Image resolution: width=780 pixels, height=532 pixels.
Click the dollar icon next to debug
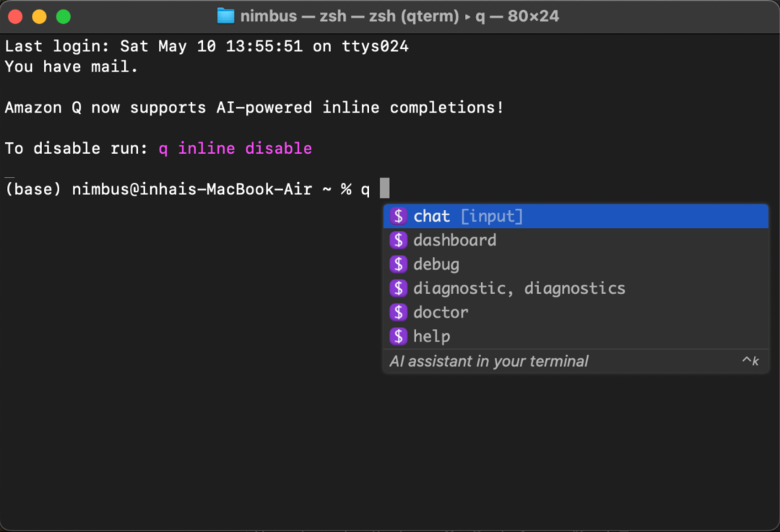click(398, 264)
